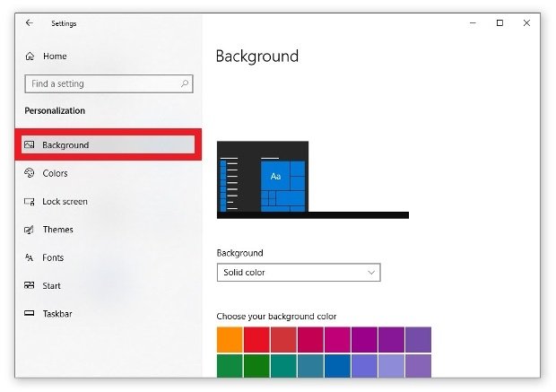Pick the orange background color swatch
This screenshot has height=392, width=556.
230,340
